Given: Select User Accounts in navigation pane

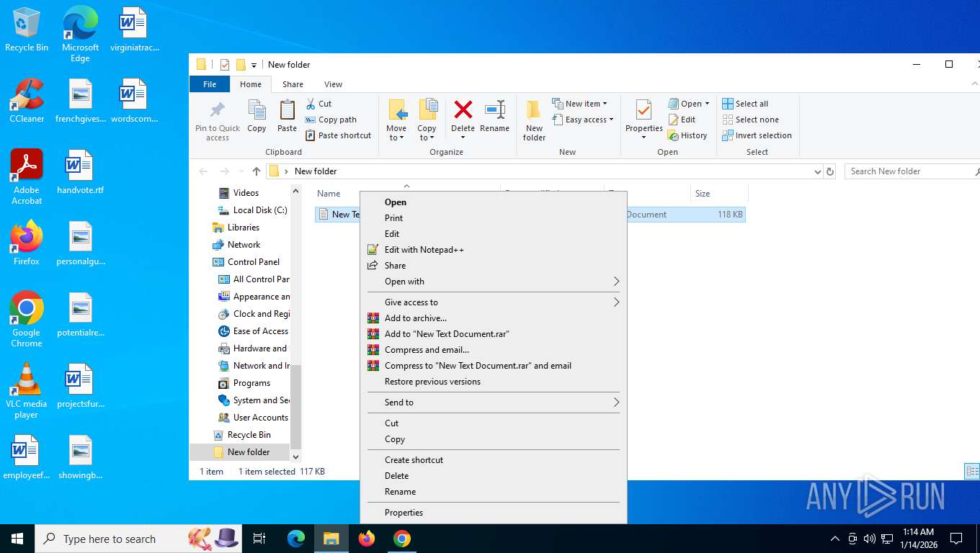Looking at the screenshot, I should click(253, 418).
